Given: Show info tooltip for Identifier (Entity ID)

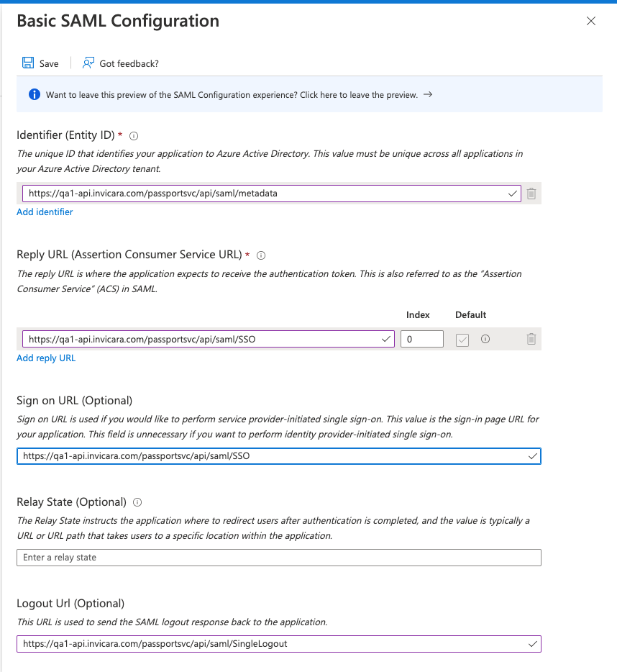Looking at the screenshot, I should [x=134, y=135].
